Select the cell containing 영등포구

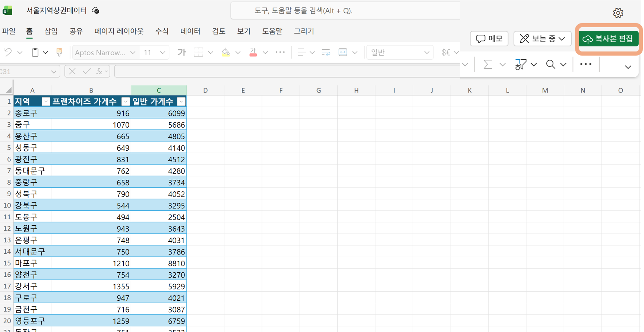point(32,321)
